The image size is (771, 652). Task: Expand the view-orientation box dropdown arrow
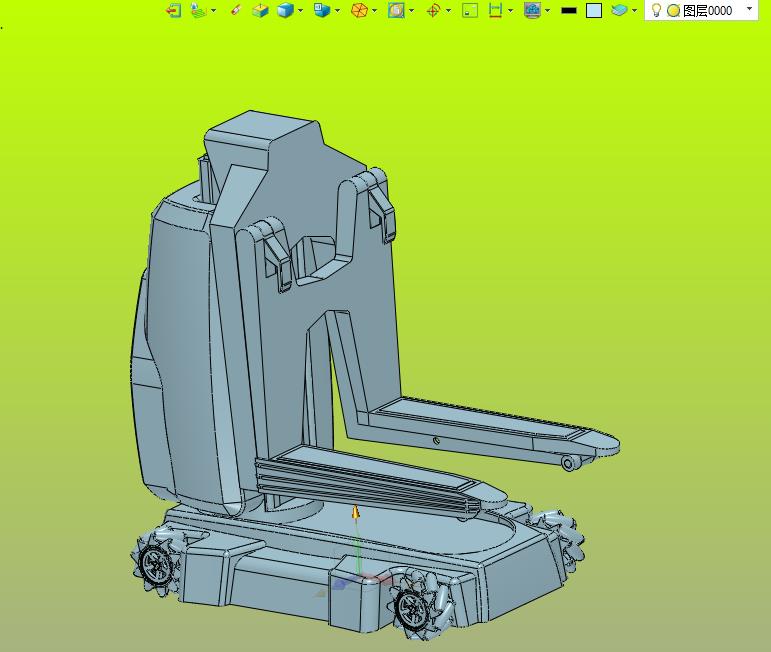[x=337, y=10]
